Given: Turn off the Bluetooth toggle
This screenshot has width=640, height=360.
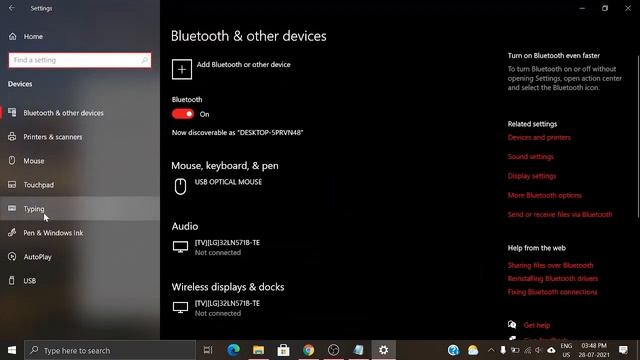Looking at the screenshot, I should click(183, 114).
